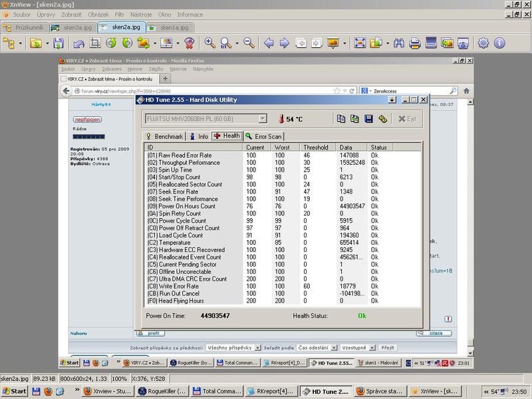Click the Scanner acquire icon
The image size is (532, 399).
coord(431,43)
